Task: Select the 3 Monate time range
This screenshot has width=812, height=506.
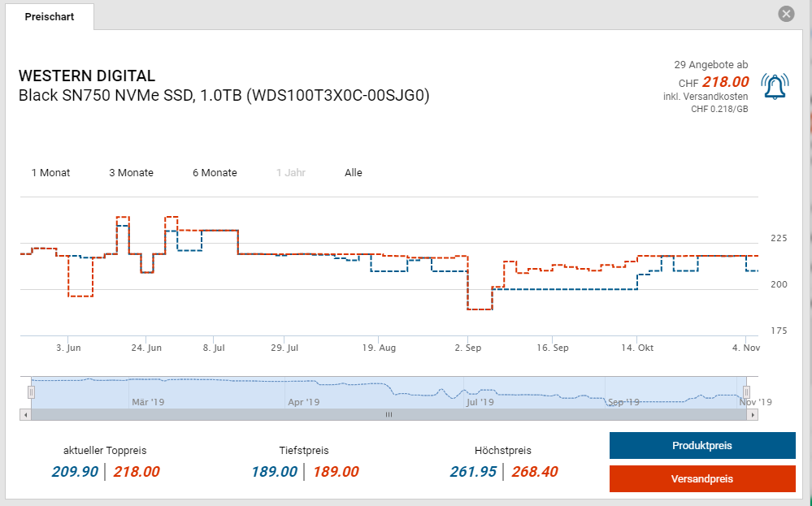Action: tap(131, 172)
